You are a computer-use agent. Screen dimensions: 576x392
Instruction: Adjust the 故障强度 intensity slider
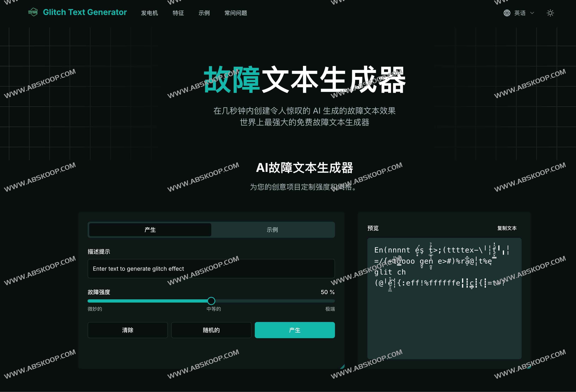point(211,301)
